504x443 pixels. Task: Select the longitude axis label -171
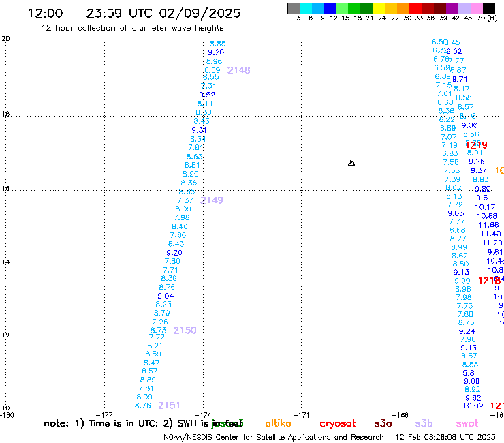tap(302, 415)
